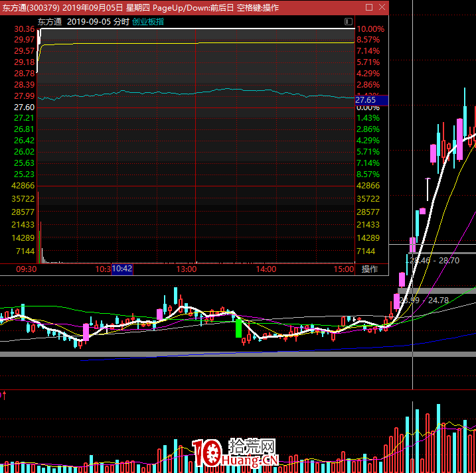Screen dimensions: 476x473
Task: Click the small panel-layout icon in the intraday header
Action: [x=349, y=21]
